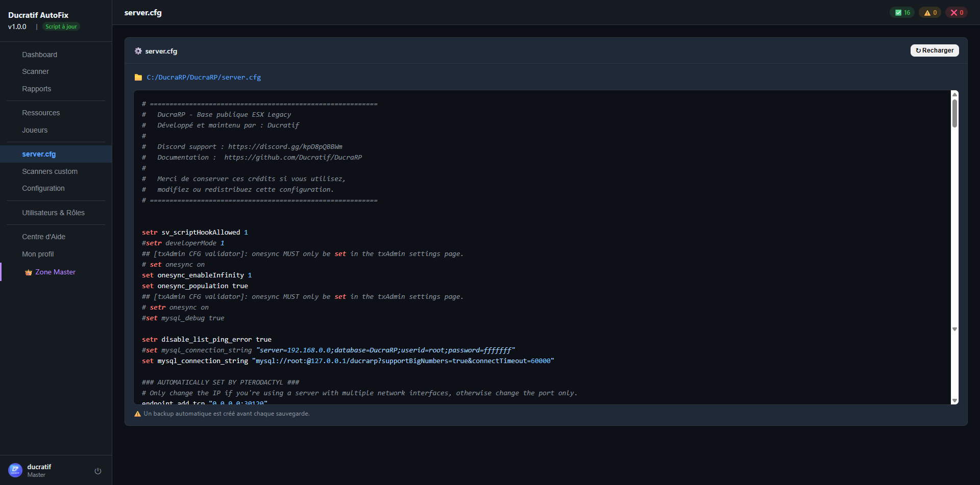This screenshot has height=485, width=980.
Task: Open the Dashboard page
Action: point(39,55)
